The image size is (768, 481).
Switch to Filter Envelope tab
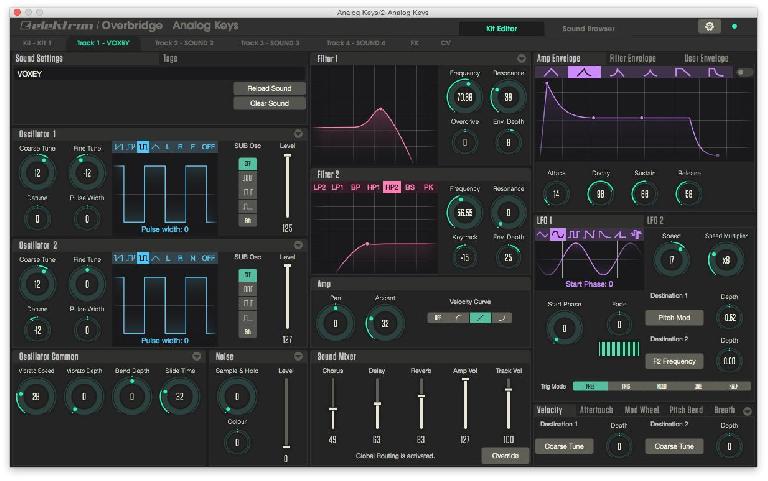point(632,58)
